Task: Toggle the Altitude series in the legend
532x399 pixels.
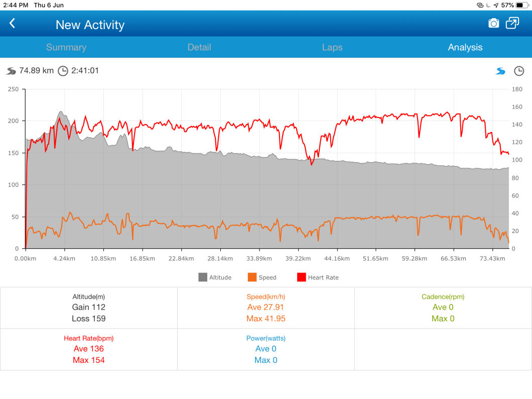Action: pos(215,277)
